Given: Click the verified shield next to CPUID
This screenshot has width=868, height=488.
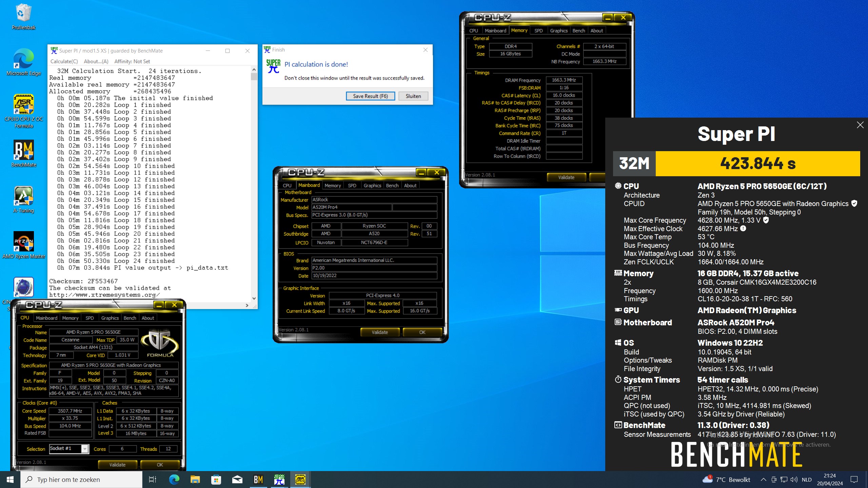Looking at the screenshot, I should click(854, 203).
